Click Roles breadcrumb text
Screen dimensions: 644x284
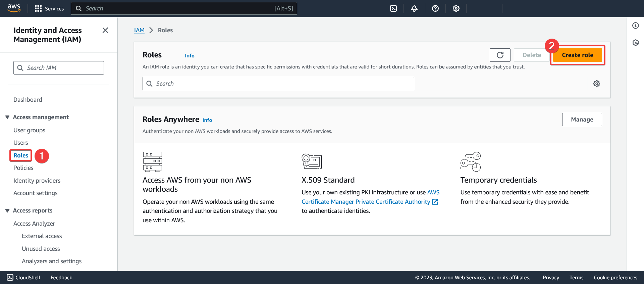165,30
